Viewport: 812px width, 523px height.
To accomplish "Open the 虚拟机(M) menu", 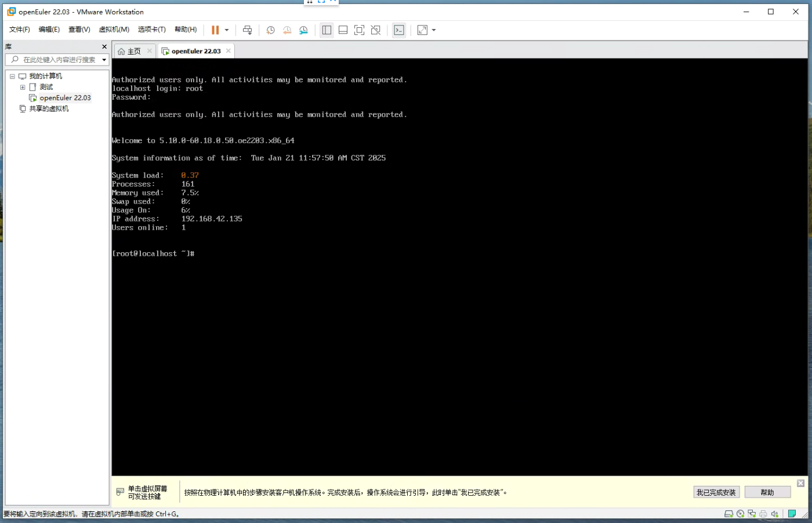I will coord(114,30).
